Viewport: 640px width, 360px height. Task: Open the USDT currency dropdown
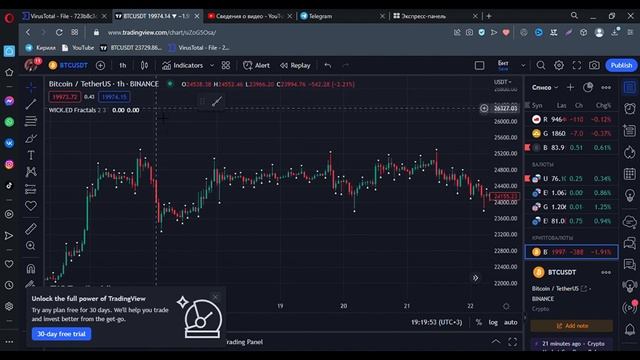[502, 82]
